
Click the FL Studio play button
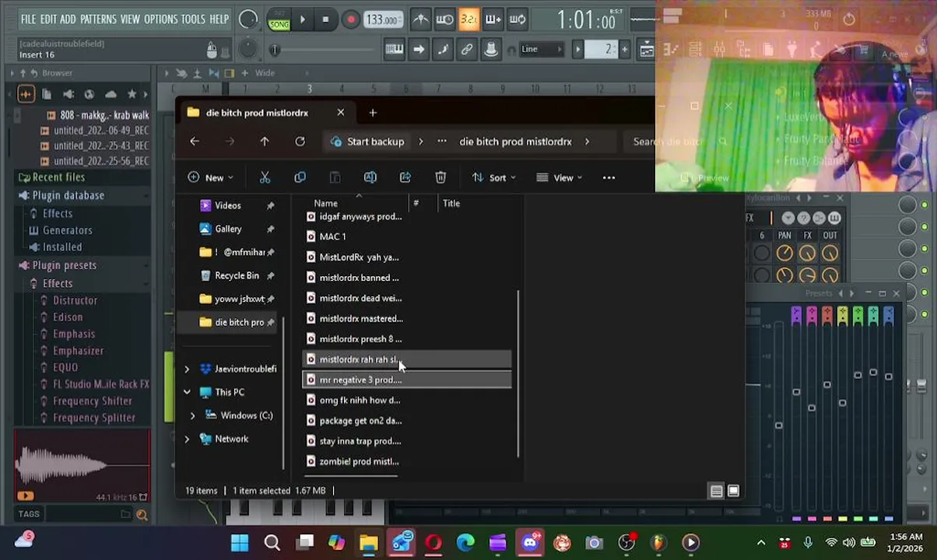[302, 19]
